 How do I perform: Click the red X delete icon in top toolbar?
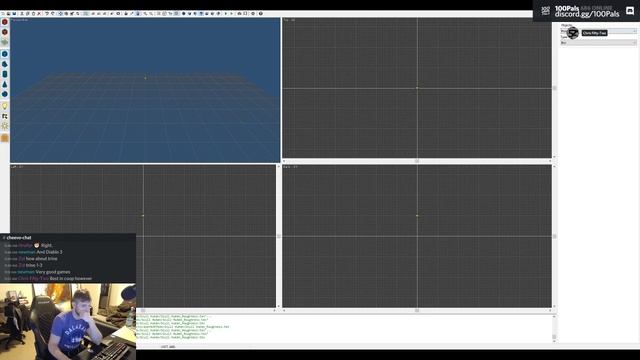pyautogui.click(x=39, y=13)
